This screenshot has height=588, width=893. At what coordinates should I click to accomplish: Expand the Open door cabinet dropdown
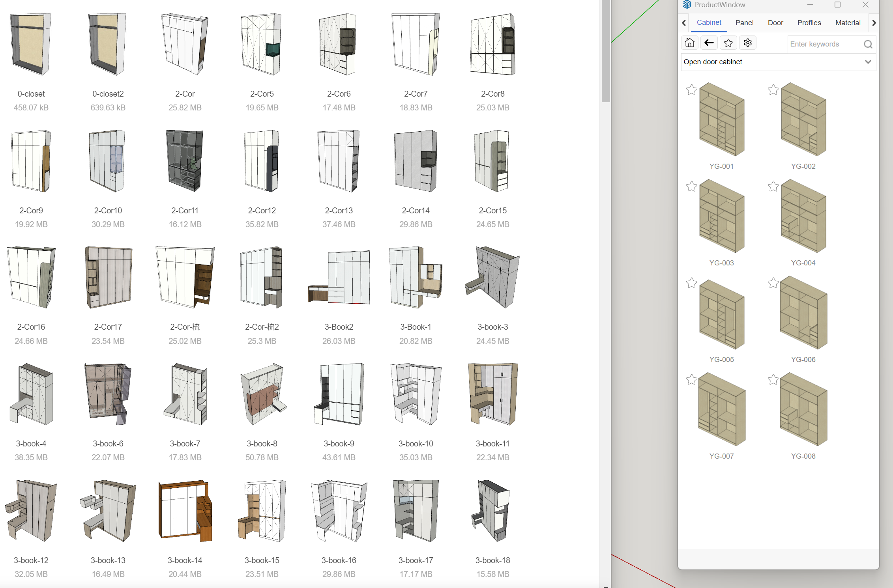coord(868,62)
